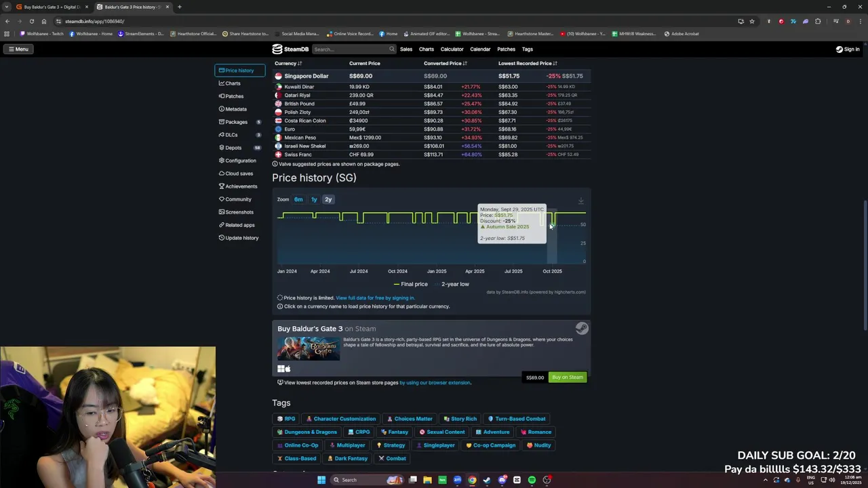The image size is (868, 488).
Task: Open the Update history sidebar item
Action: click(238, 238)
